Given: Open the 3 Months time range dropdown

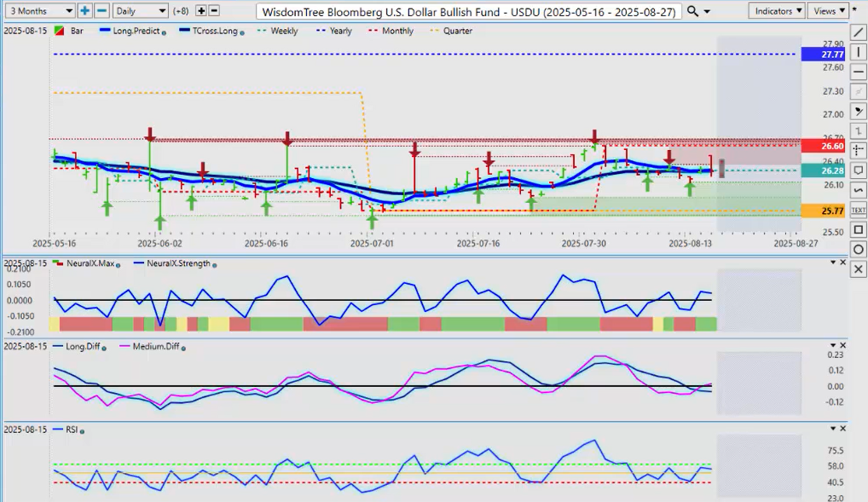Looking at the screenshot, I should click(x=38, y=11).
